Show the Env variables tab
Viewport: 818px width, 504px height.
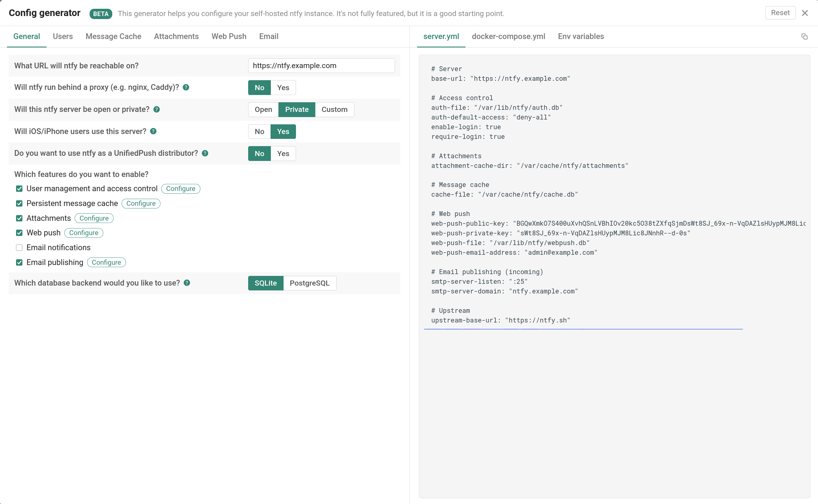pos(580,36)
